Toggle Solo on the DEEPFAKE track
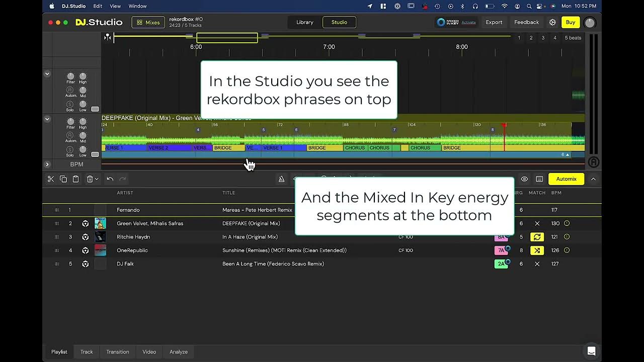Screen dimensions: 644x362 click(70, 151)
